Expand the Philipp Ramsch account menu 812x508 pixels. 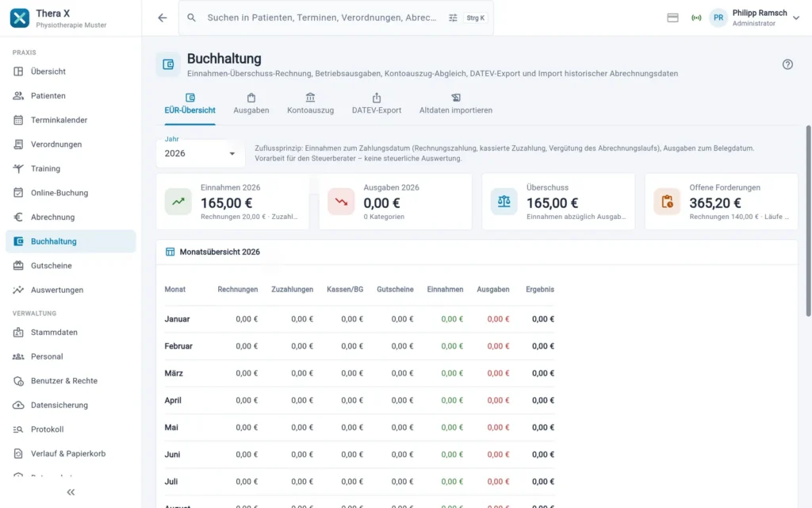[796, 17]
